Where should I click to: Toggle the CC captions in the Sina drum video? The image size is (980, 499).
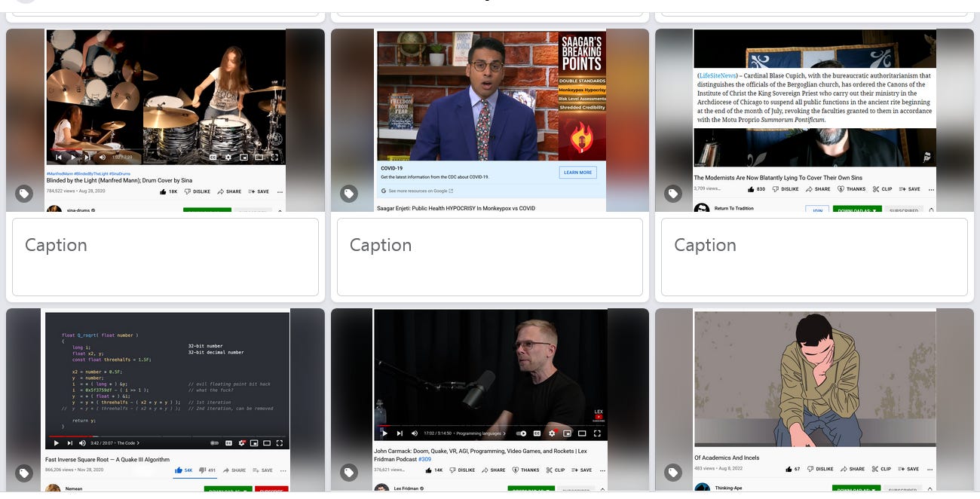pos(213,158)
